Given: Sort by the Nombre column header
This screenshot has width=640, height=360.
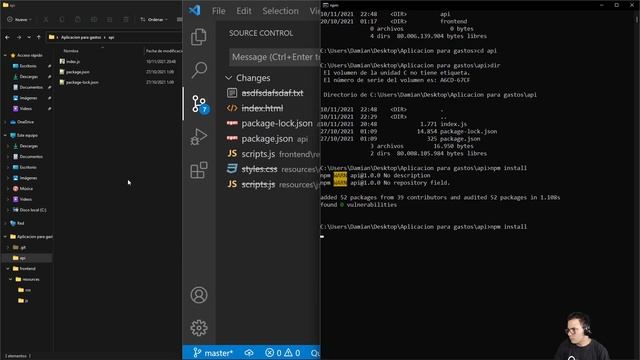Looking at the screenshot, I should click(71, 51).
